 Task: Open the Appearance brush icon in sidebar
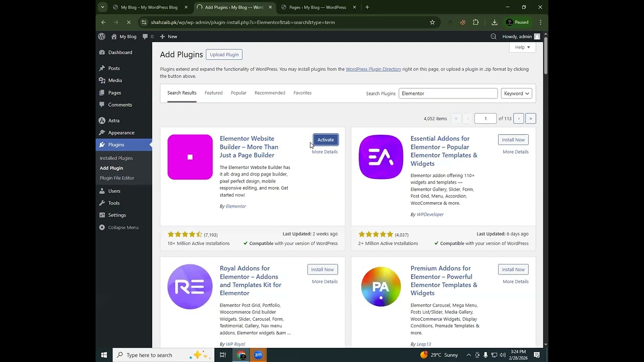(102, 133)
